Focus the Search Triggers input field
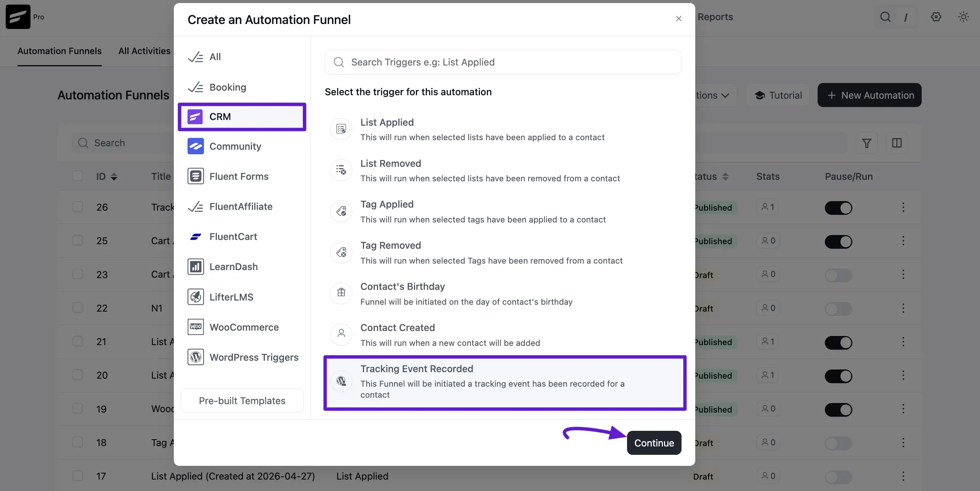 [x=503, y=62]
